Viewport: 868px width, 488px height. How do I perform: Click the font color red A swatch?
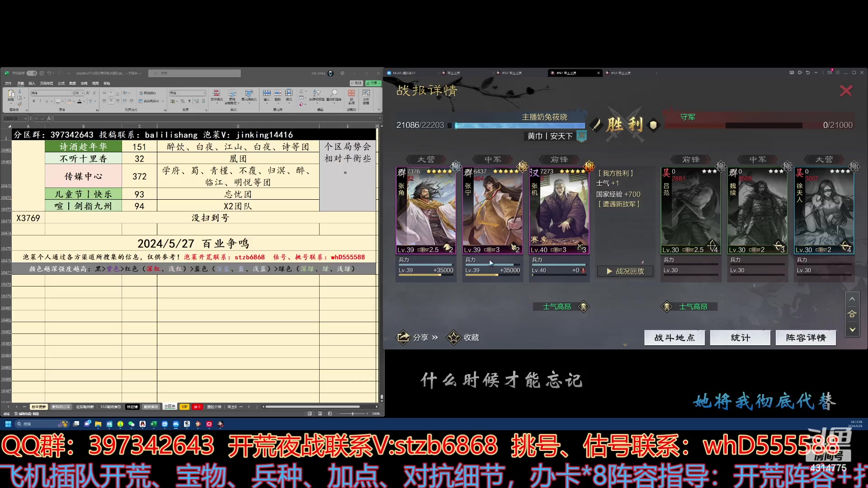(x=80, y=101)
